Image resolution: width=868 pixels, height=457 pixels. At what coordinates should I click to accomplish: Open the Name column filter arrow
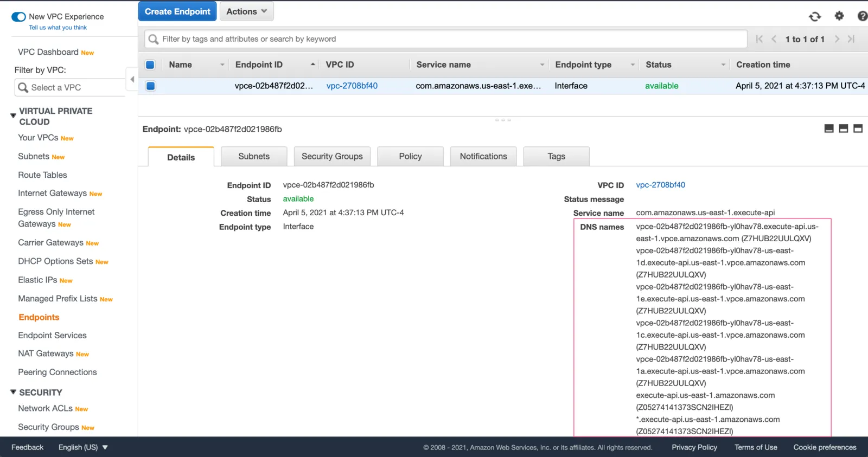222,65
